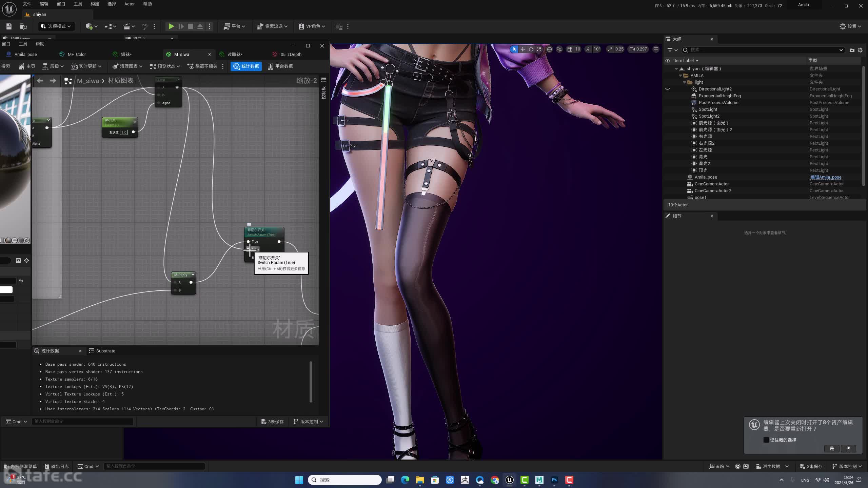Screen dimensions: 868x488
Task: Check 记住我的选择 checkbox
Action: pos(766,440)
